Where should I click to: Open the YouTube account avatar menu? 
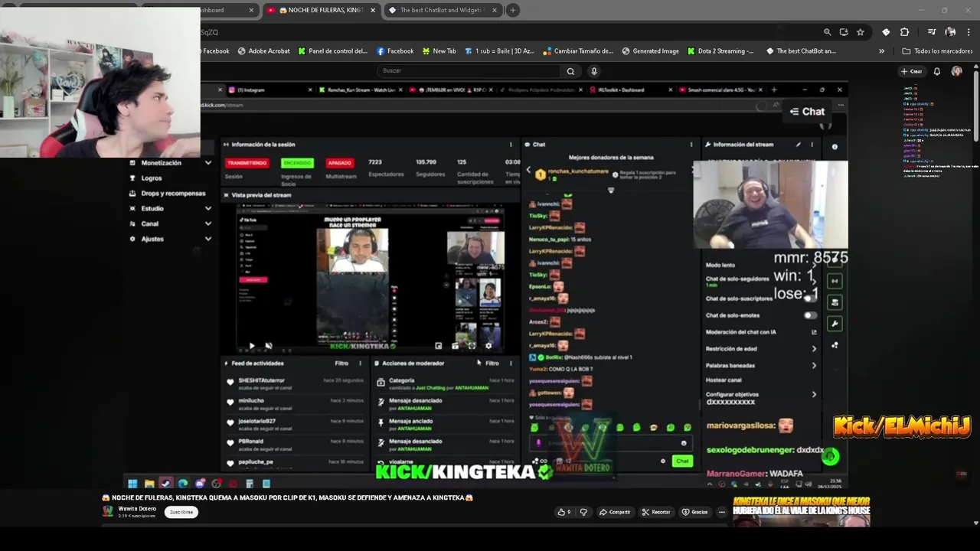[x=956, y=71]
